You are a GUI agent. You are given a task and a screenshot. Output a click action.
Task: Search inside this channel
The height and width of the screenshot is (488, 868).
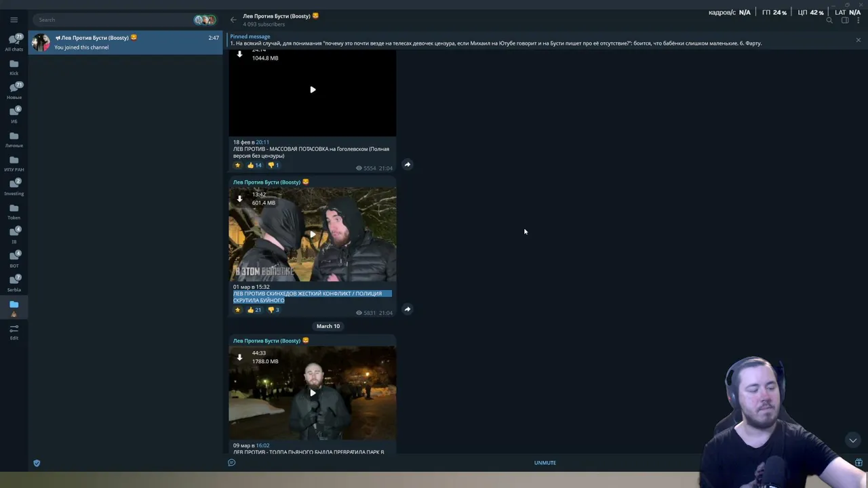tap(829, 20)
